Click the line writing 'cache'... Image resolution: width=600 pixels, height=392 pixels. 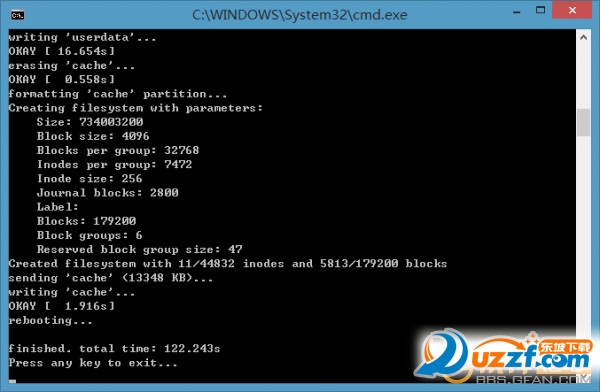click(x=72, y=292)
